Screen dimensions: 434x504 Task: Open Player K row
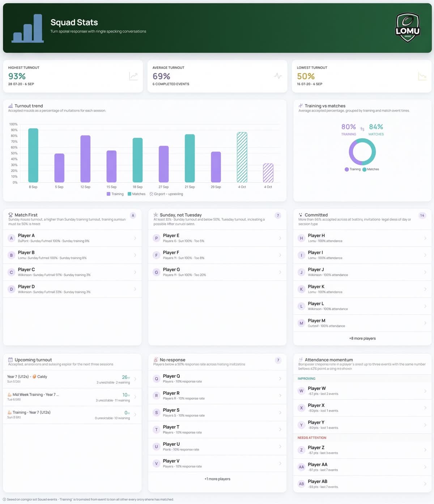[362, 289]
